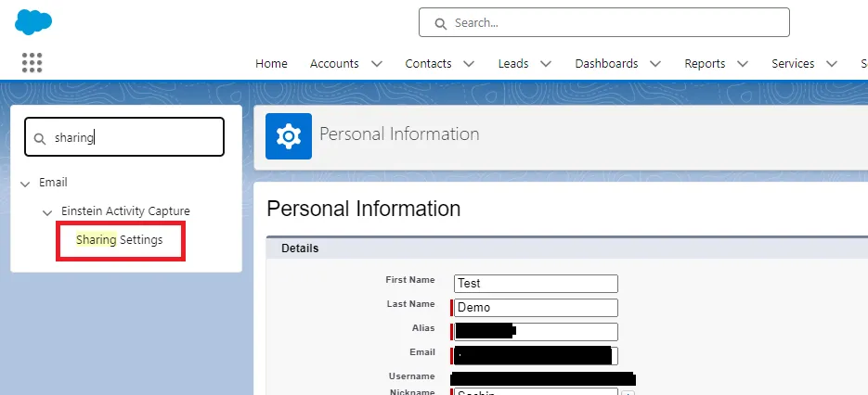Click the First Name input field
868x395 pixels.
536,284
